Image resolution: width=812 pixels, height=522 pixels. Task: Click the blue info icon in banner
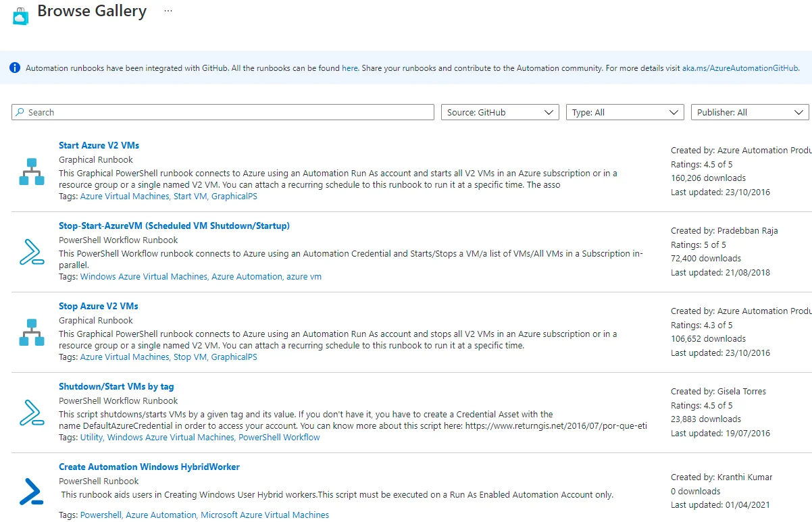(x=15, y=68)
